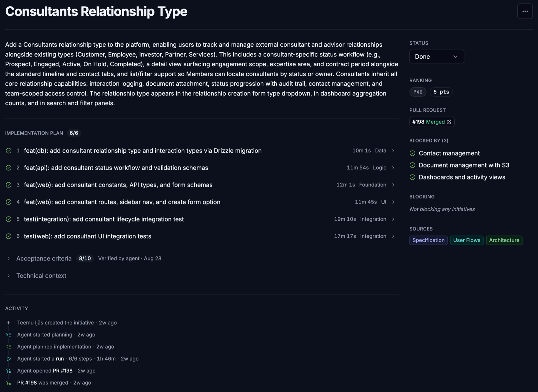Viewport: 538px width, 392px height.
Task: Select the User Flows source tag
Action: (467, 240)
